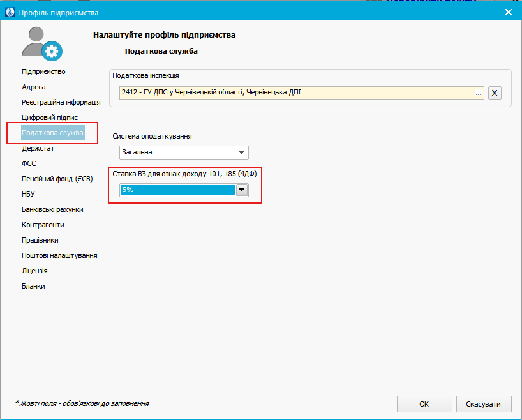The height and width of the screenshot is (420, 522).
Task: Open the Адреса section
Action: click(x=34, y=87)
